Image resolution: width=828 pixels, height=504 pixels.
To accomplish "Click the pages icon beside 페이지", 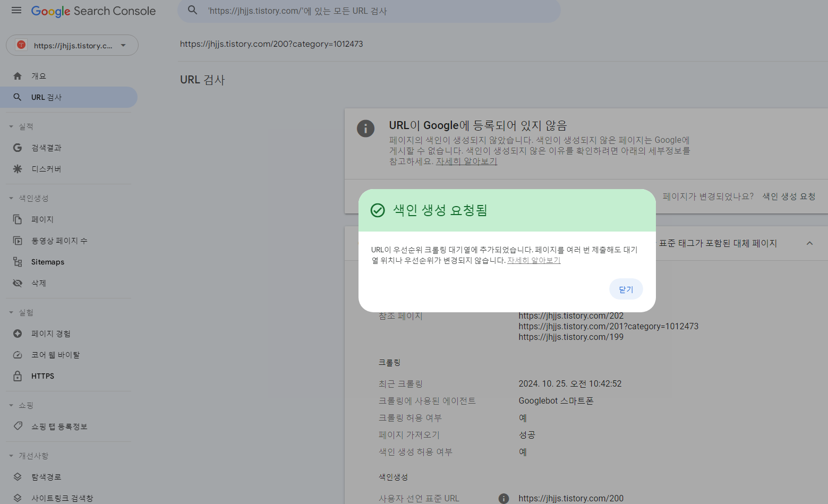I will coord(18,219).
